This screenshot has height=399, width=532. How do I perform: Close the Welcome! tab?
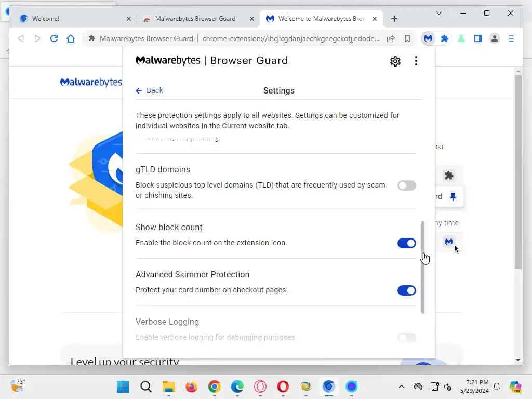pos(129,19)
